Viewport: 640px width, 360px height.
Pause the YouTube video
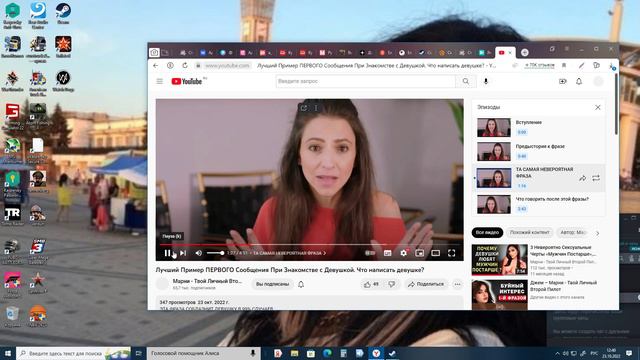click(167, 253)
